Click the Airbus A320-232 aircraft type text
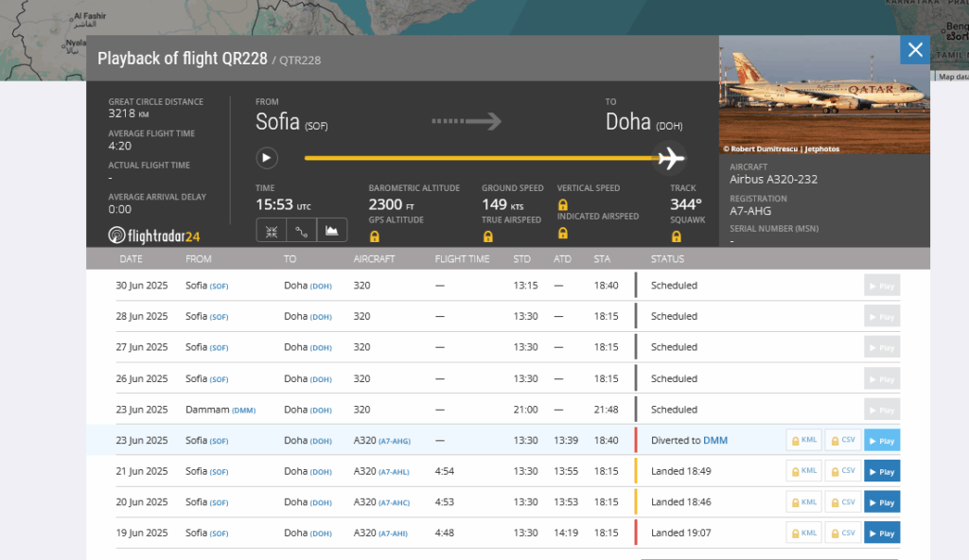 click(774, 179)
